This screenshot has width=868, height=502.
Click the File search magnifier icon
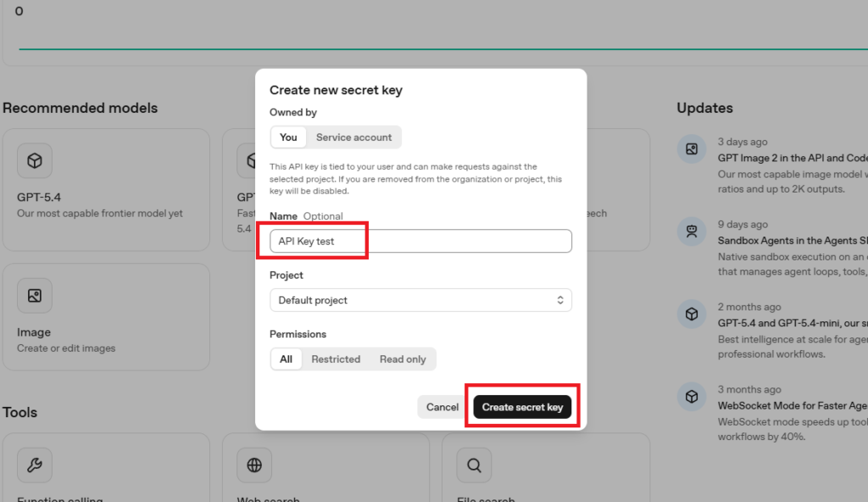474,465
